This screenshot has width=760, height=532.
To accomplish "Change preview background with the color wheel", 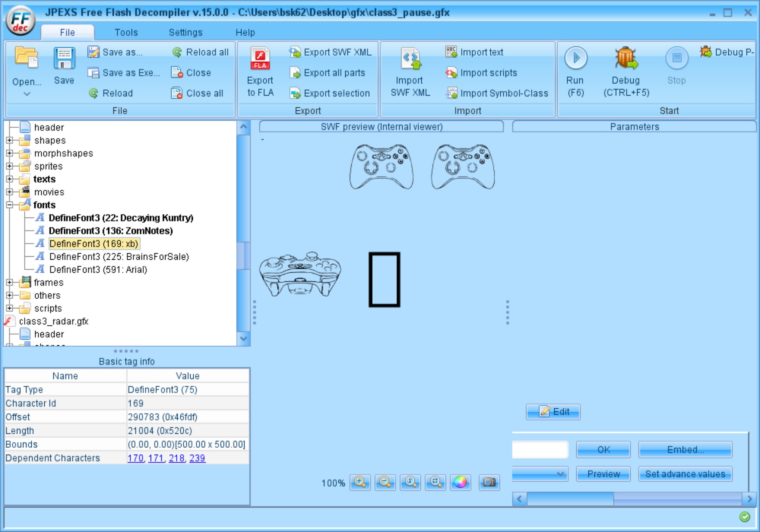I will point(461,482).
